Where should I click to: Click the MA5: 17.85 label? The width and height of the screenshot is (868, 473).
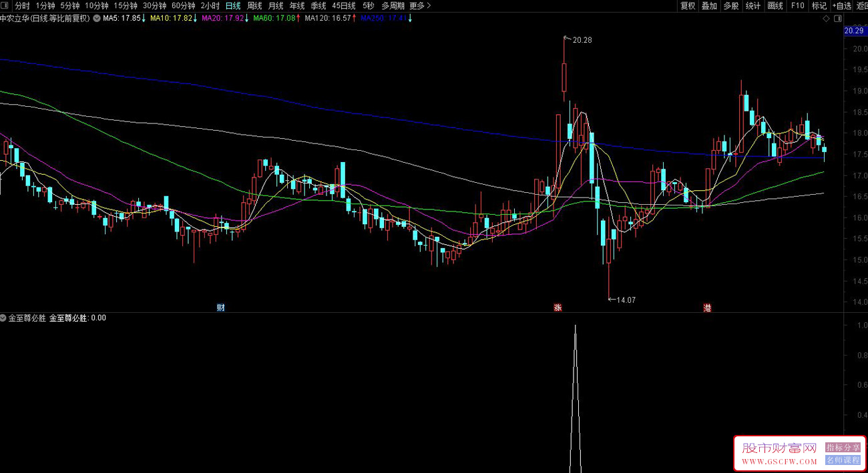coord(122,19)
